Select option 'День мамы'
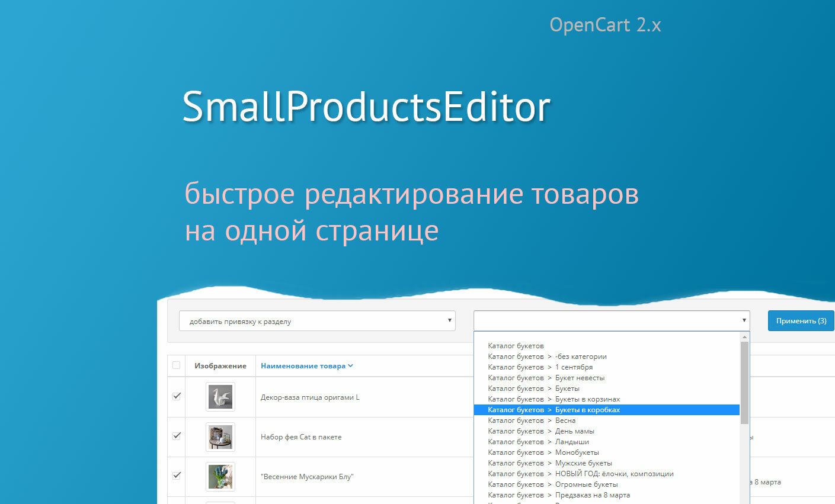Viewport: 835px width, 504px height. [x=607, y=431]
